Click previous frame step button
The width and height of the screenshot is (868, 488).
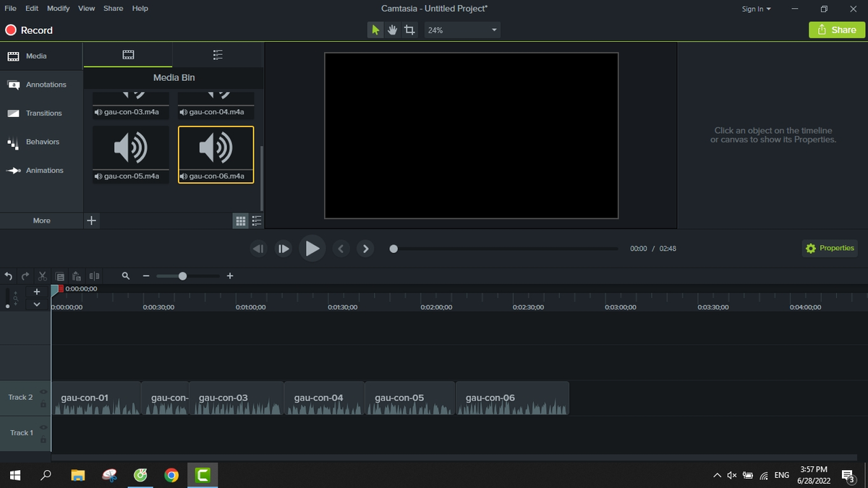click(x=258, y=249)
